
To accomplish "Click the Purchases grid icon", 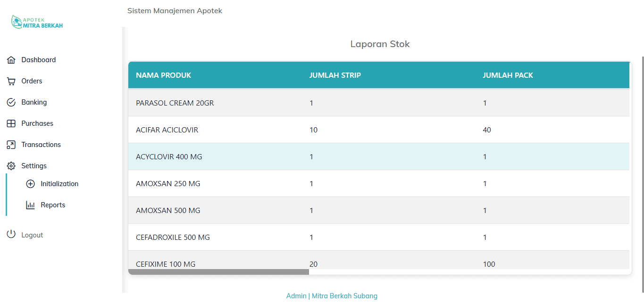I will 11,123.
